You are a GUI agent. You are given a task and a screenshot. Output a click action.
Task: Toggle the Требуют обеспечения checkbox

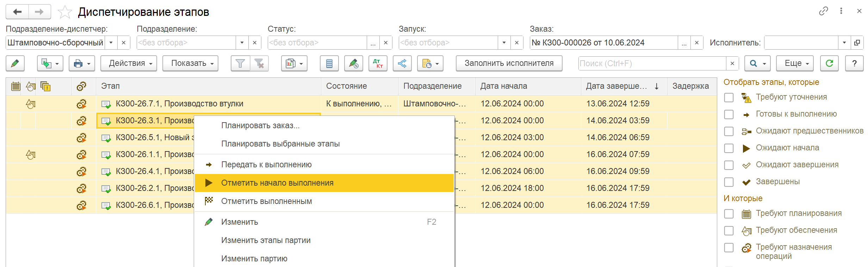pos(729,231)
